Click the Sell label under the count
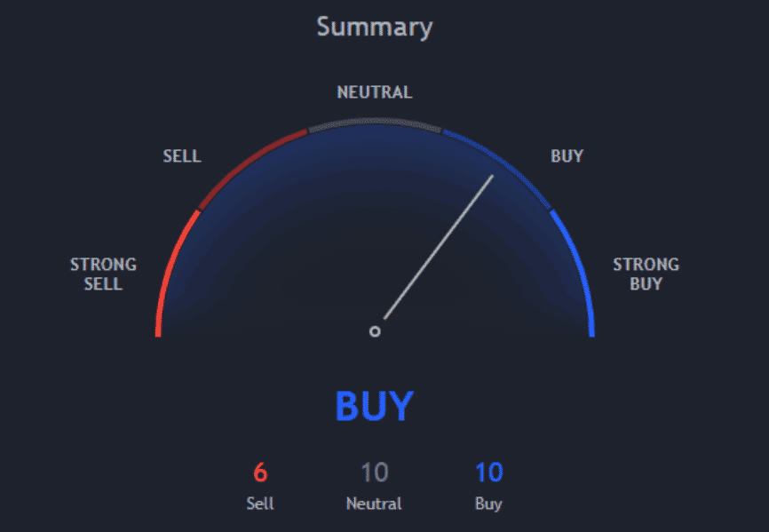Screen dimensions: 769x532 coord(260,504)
